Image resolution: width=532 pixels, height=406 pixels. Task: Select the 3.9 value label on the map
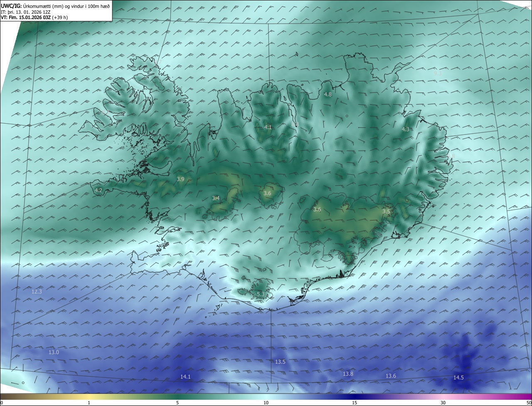pos(180,179)
